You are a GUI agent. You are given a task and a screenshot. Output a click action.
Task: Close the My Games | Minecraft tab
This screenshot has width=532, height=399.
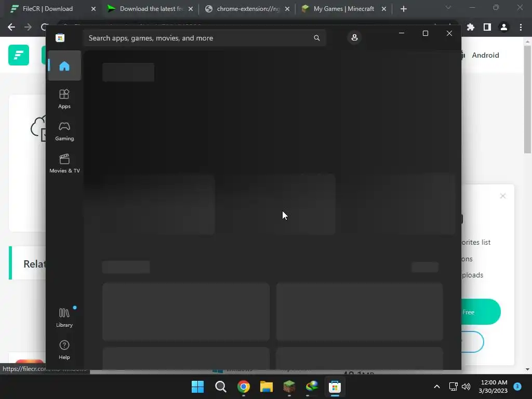(384, 9)
